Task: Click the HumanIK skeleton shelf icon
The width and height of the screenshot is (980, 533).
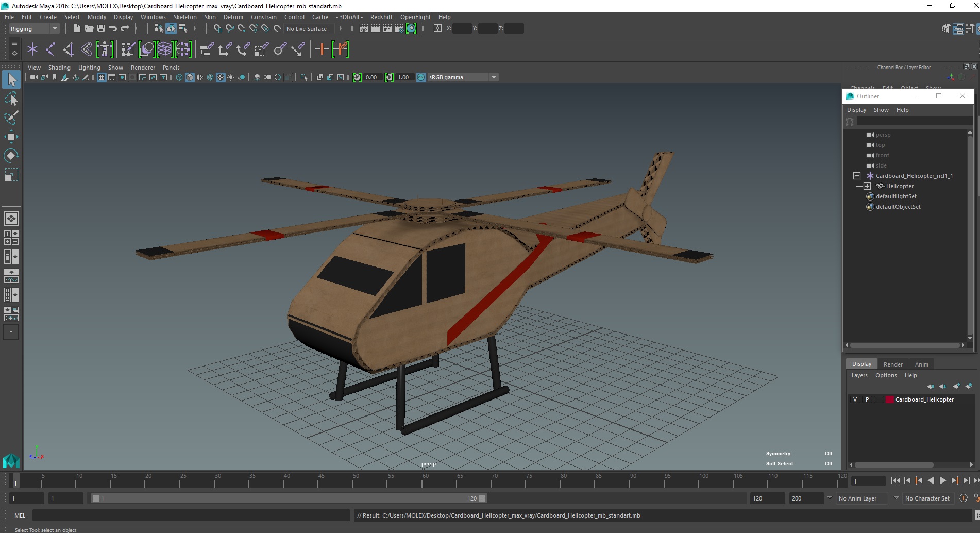Action: coord(105,49)
